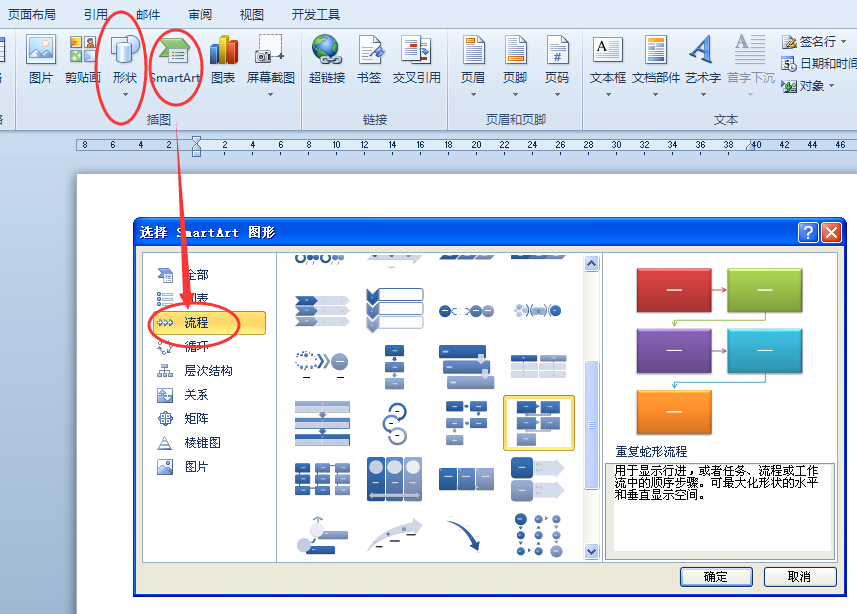Switch to the Review (审阅) tab
This screenshot has width=857, height=614.
[x=200, y=15]
